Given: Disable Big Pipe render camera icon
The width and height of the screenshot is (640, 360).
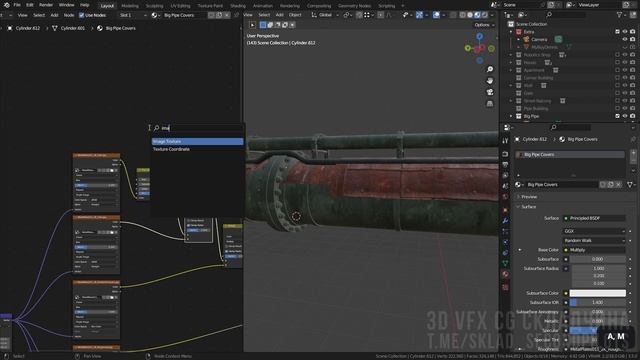Looking at the screenshot, I should [633, 116].
